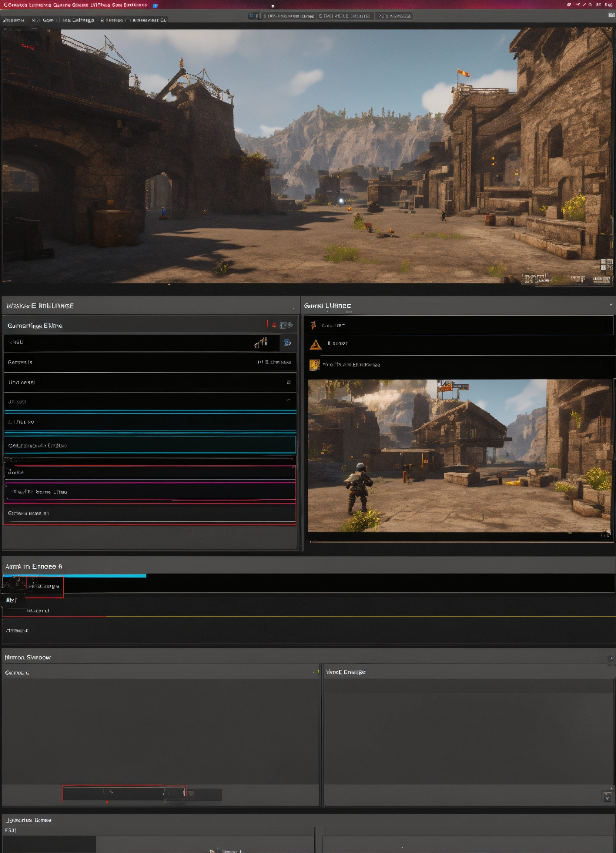This screenshot has width=616, height=853.
Task: Open the dropdown at the right of the second list row
Action: [x=274, y=362]
